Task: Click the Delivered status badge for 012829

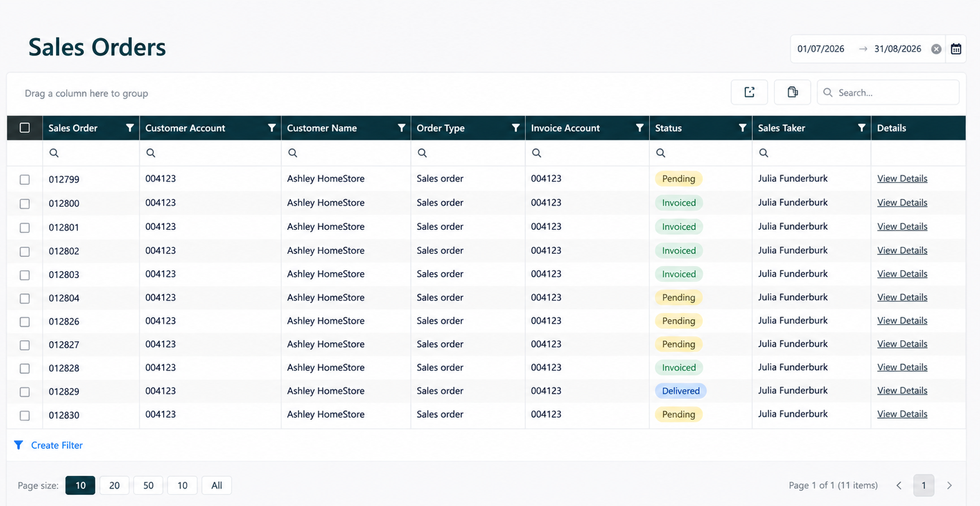Action: [680, 391]
